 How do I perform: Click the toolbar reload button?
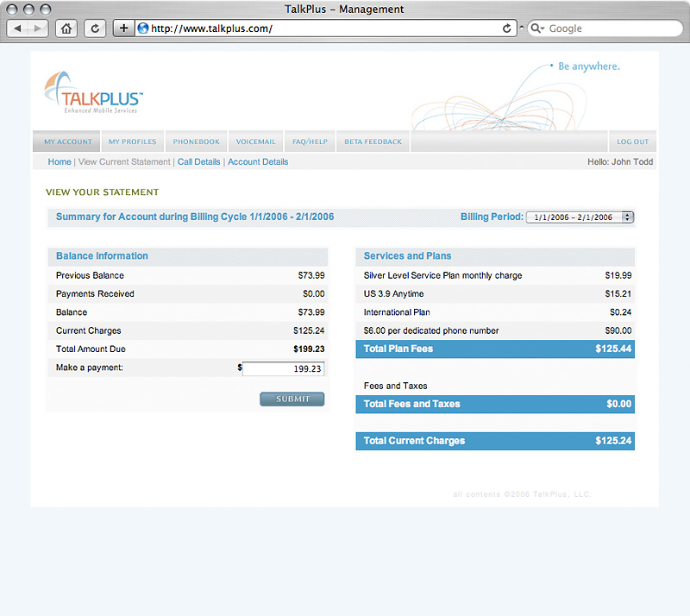click(x=95, y=28)
